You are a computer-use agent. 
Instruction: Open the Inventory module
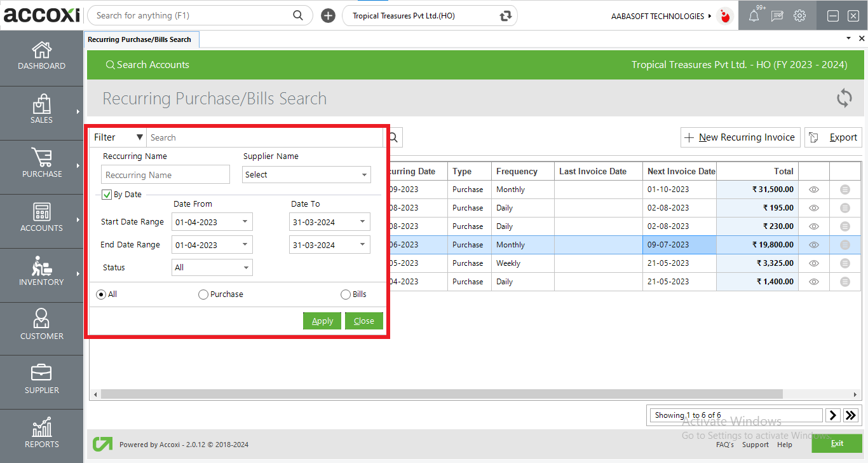point(41,275)
